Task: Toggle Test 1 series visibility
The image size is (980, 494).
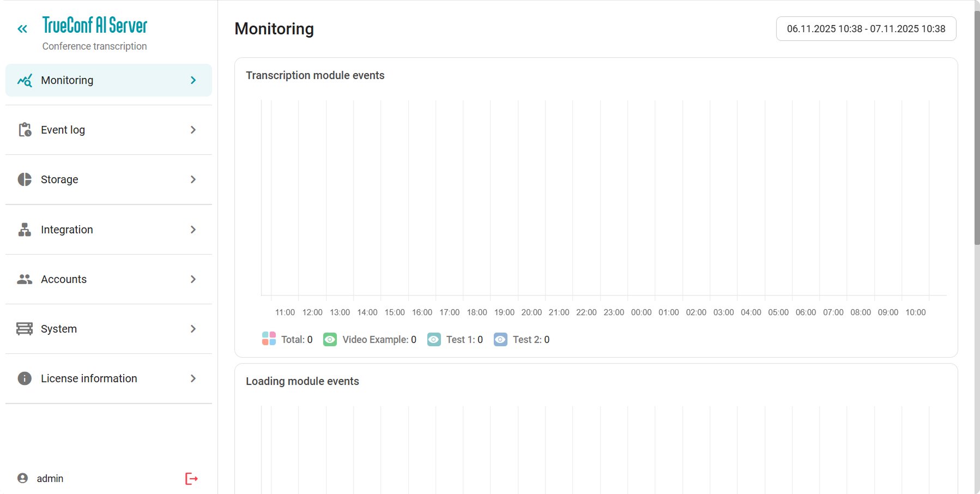Action: point(434,340)
